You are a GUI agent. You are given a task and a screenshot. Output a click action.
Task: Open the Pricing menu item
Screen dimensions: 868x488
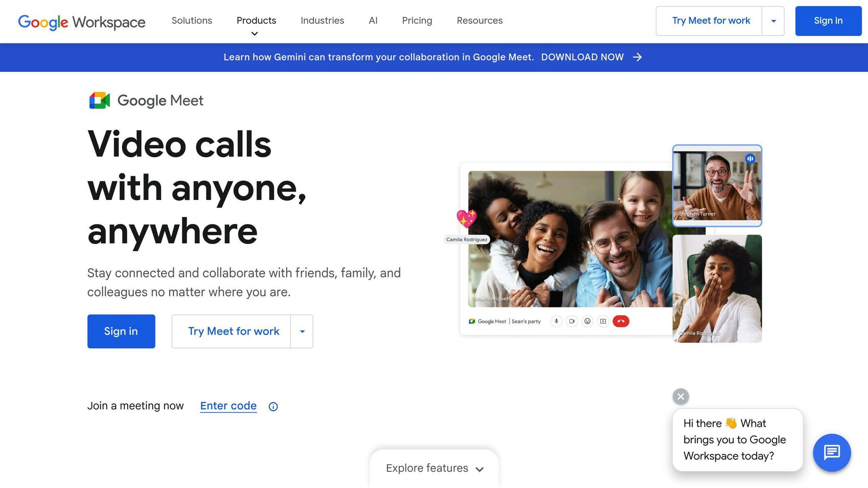417,21
